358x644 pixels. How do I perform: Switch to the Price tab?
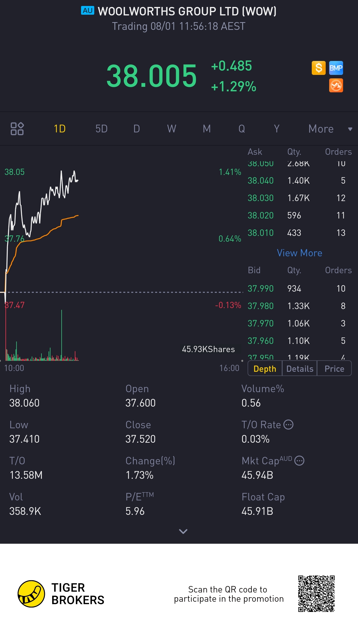pyautogui.click(x=334, y=369)
